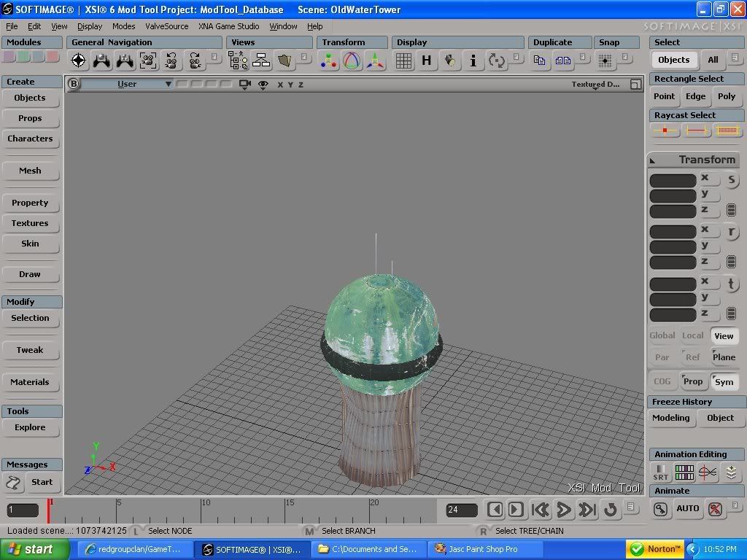Click the Poly select button
747x560 pixels.
click(727, 97)
